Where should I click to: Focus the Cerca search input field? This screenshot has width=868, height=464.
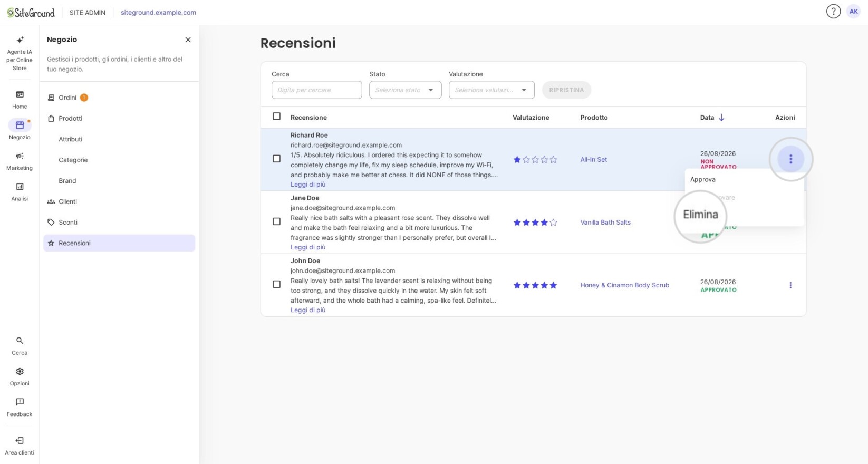(316, 90)
